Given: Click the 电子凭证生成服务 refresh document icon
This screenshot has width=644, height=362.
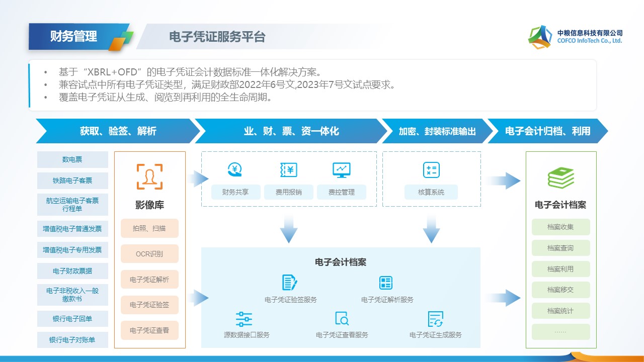Looking at the screenshot, I should (x=435, y=319).
